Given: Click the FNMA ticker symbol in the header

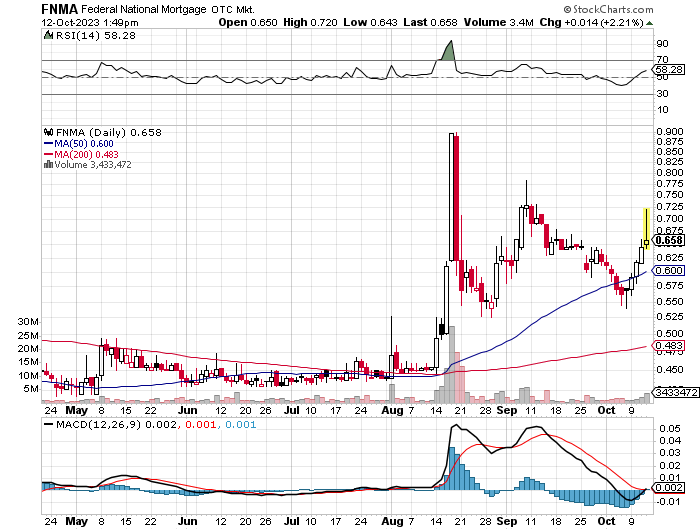Looking at the screenshot, I should click(60, 9).
